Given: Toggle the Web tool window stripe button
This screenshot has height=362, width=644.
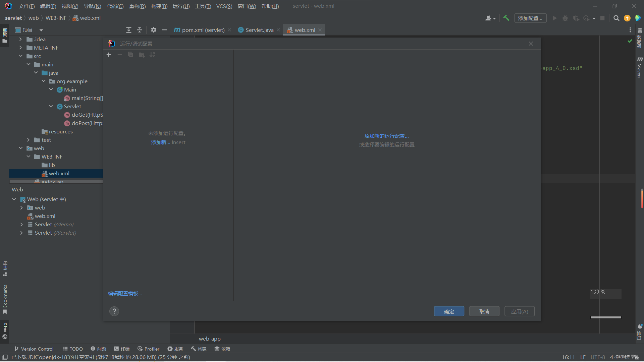Looking at the screenshot, I should tap(5, 330).
